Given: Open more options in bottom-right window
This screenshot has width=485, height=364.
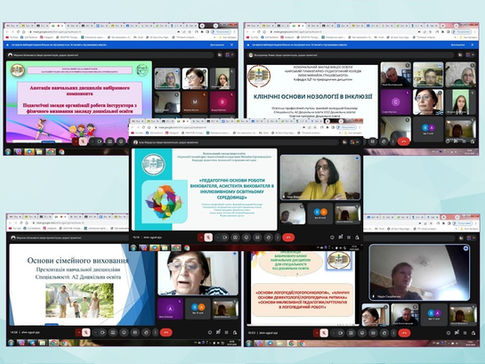Looking at the screenshot, I should pos(394,333).
